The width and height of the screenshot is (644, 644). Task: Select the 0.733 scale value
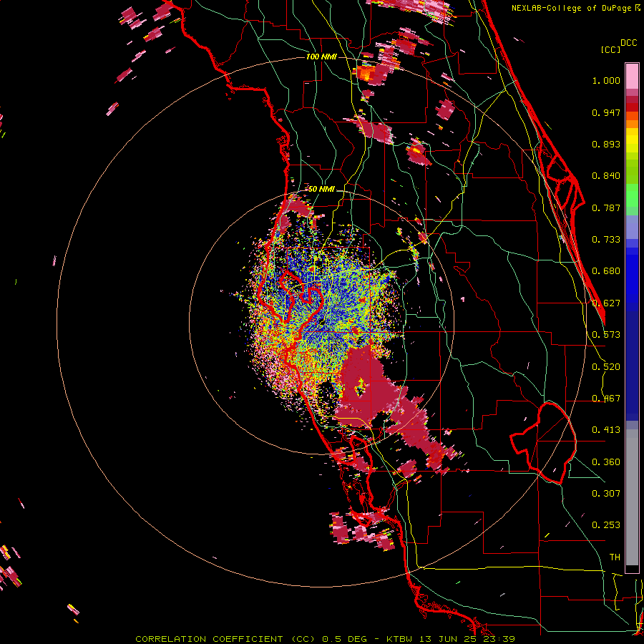click(x=606, y=240)
